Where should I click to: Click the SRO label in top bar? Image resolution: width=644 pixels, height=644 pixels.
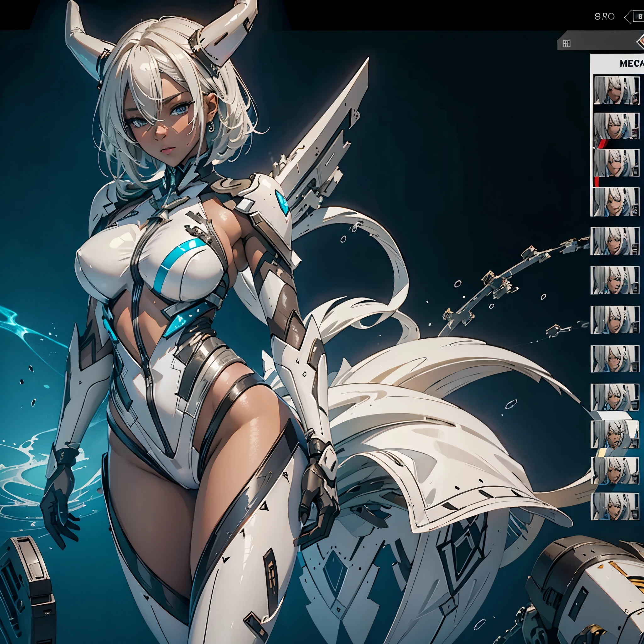click(x=604, y=16)
